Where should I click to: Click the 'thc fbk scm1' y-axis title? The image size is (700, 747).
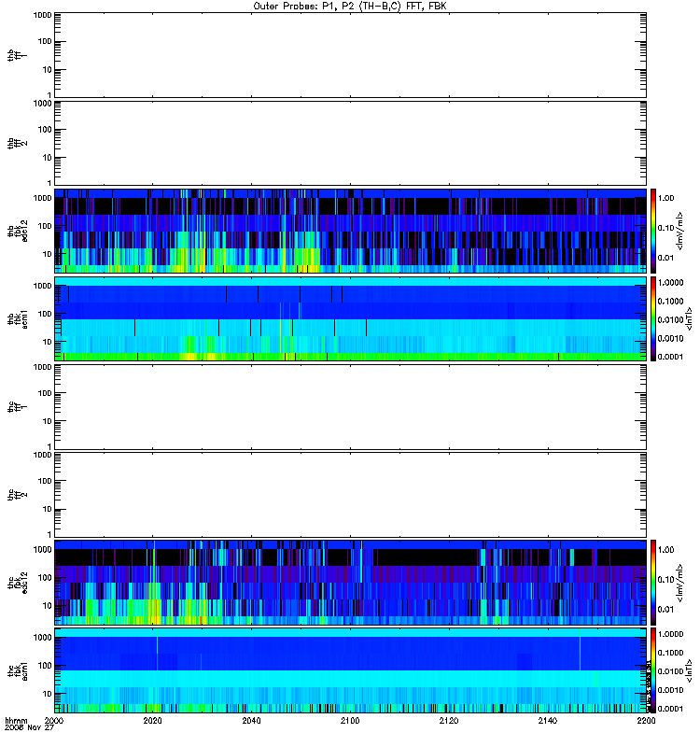tap(18, 670)
